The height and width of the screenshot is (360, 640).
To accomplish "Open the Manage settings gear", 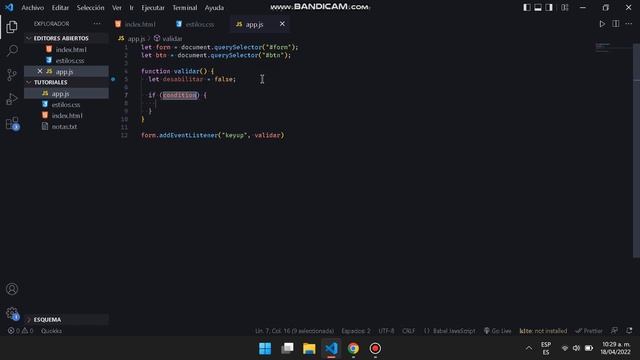I will tap(12, 313).
